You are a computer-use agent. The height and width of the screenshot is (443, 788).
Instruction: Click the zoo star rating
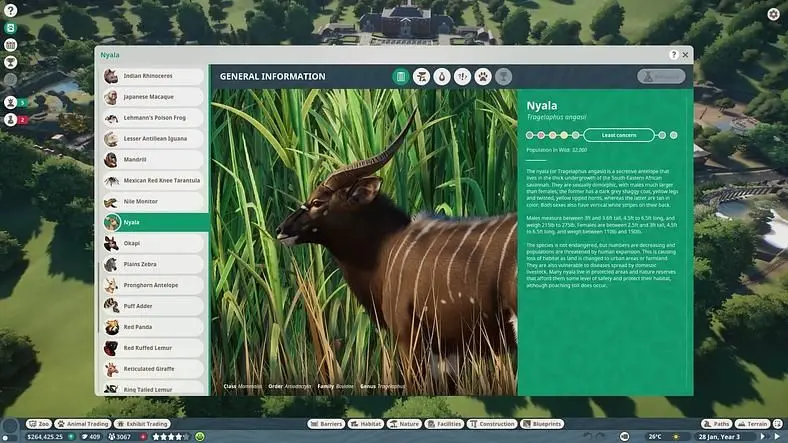pyautogui.click(x=171, y=437)
